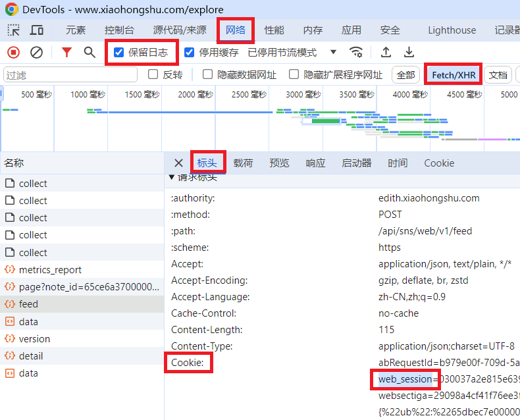Collapse the 请求标头 section triangle
The height and width of the screenshot is (420, 520).
[171, 177]
